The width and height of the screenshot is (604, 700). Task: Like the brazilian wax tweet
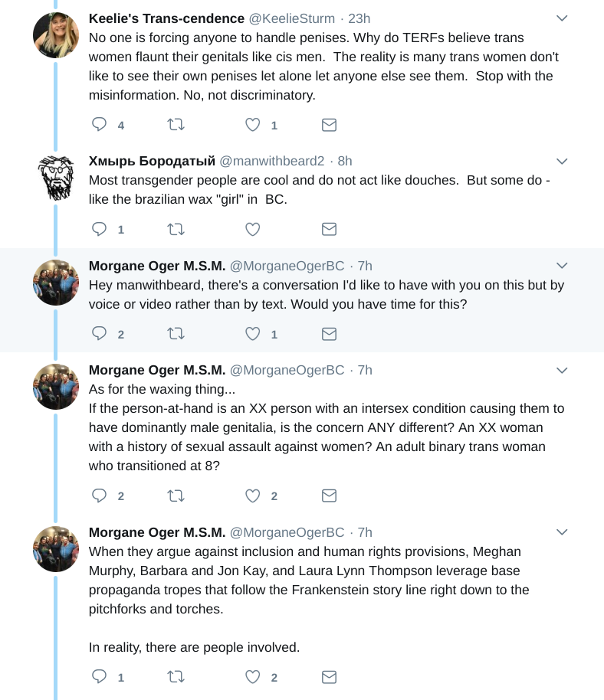click(x=252, y=230)
